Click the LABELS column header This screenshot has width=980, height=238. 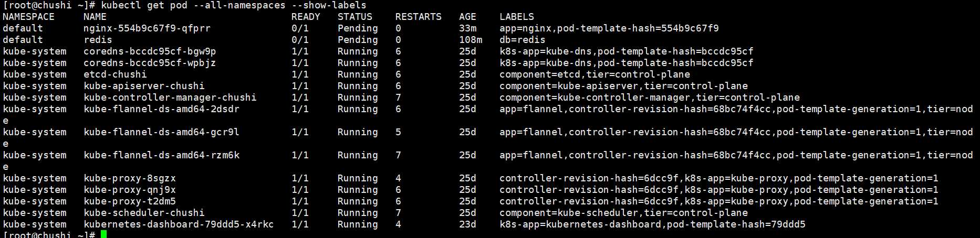pos(516,17)
